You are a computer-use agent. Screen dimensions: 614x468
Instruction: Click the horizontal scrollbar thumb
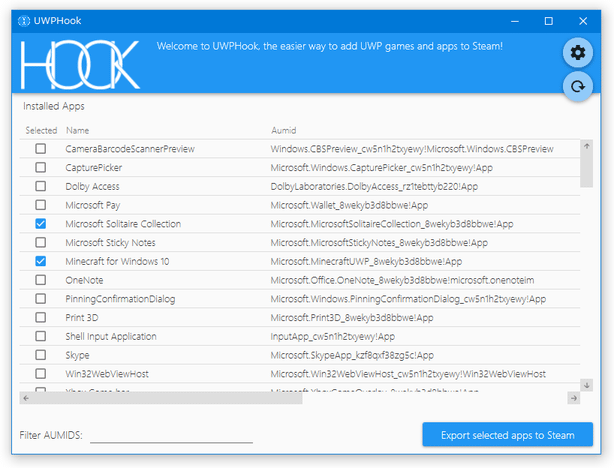[167, 398]
